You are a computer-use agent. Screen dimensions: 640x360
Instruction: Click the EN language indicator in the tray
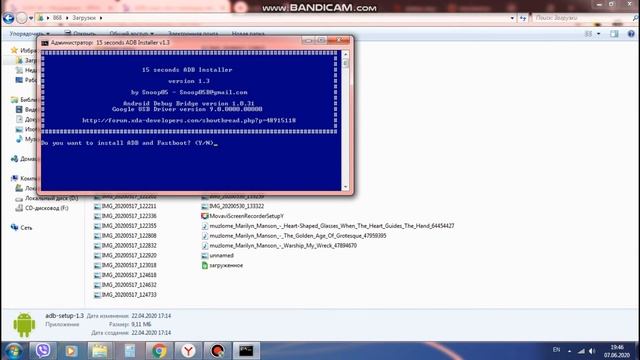pos(556,350)
